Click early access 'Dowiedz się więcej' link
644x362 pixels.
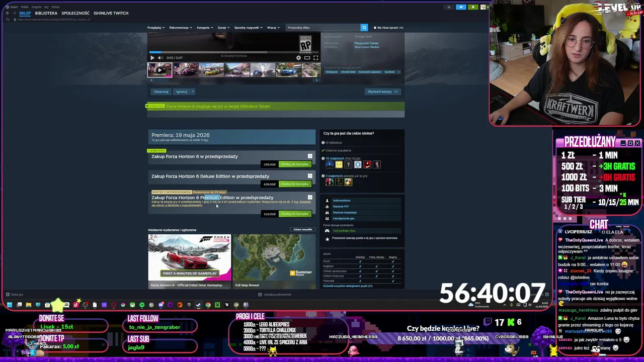[x=305, y=202]
